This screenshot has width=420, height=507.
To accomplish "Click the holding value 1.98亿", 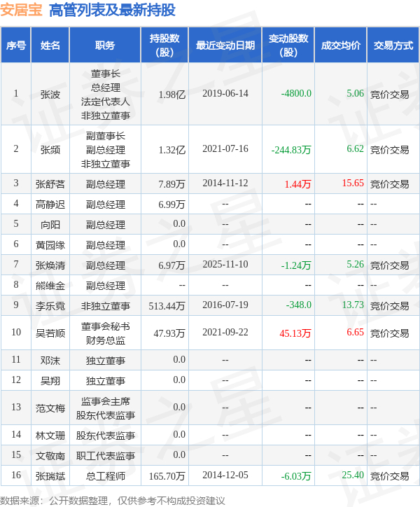I will pyautogui.click(x=171, y=95).
